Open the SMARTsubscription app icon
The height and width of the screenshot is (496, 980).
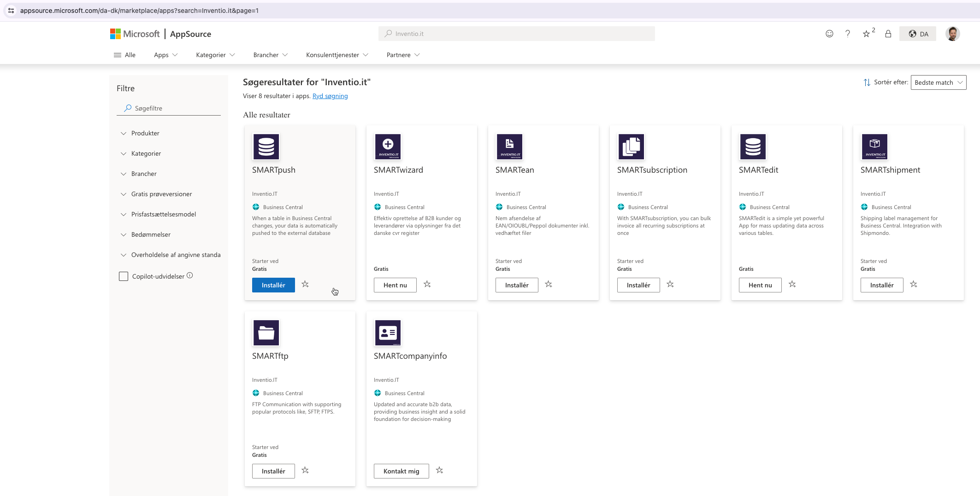pos(631,146)
